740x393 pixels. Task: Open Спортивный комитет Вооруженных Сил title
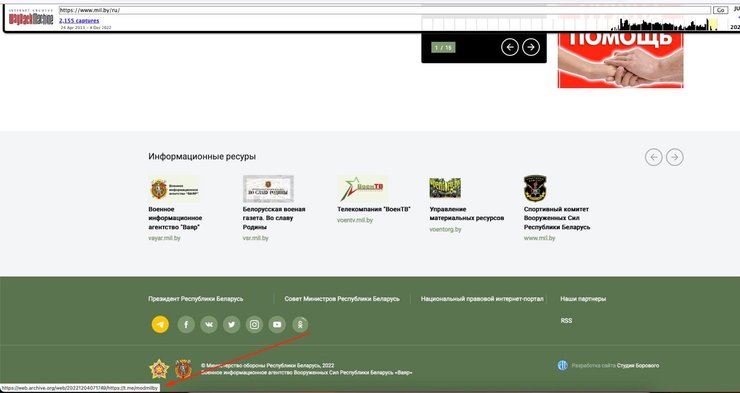pos(557,218)
